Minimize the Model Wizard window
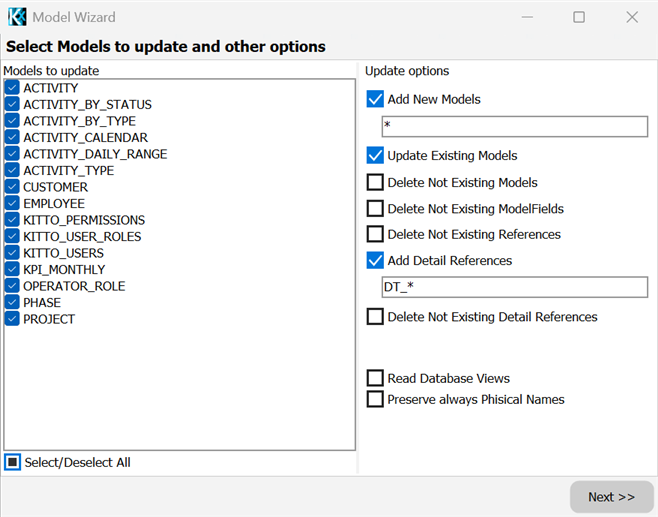Screen dimensions: 658x517 [527, 17]
